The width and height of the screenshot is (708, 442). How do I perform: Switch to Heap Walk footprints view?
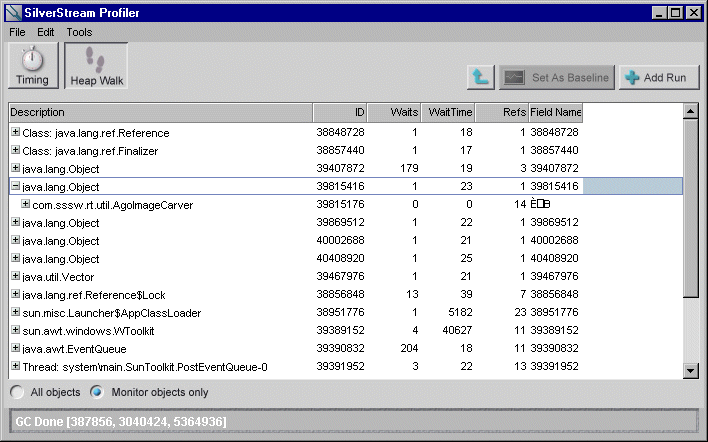(96, 66)
